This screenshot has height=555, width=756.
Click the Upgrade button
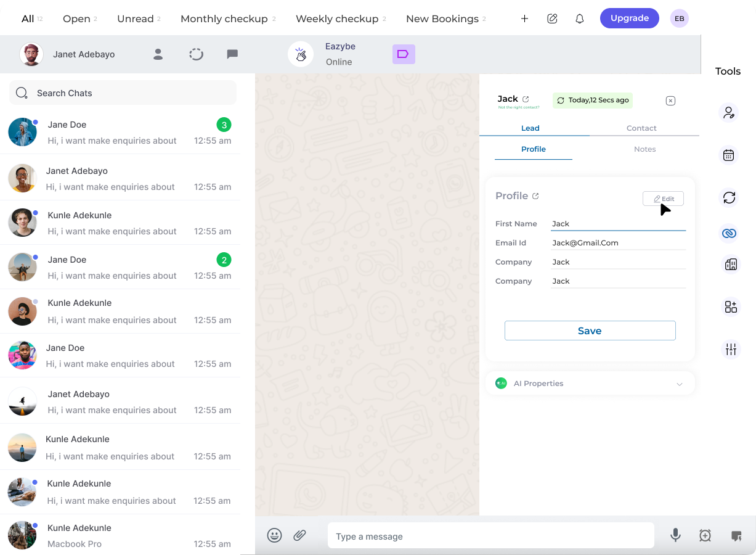point(629,18)
